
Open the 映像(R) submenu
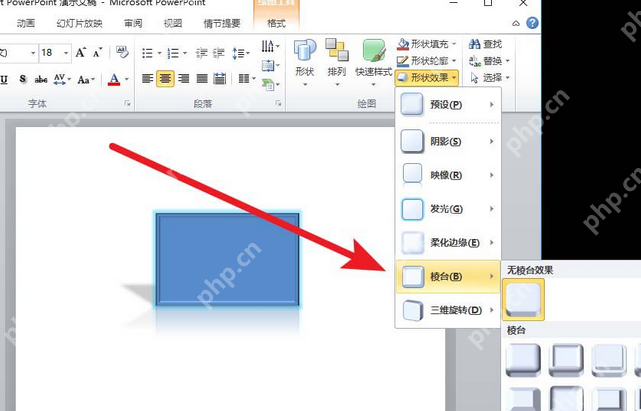[x=448, y=175]
